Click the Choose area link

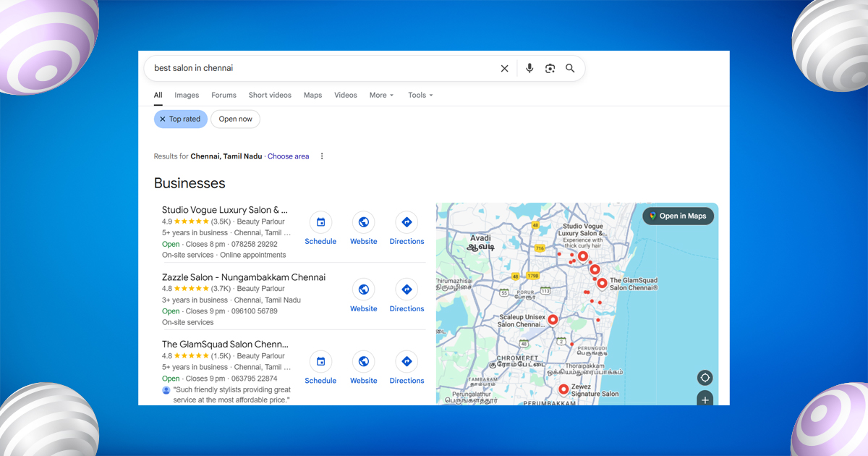[x=288, y=156]
